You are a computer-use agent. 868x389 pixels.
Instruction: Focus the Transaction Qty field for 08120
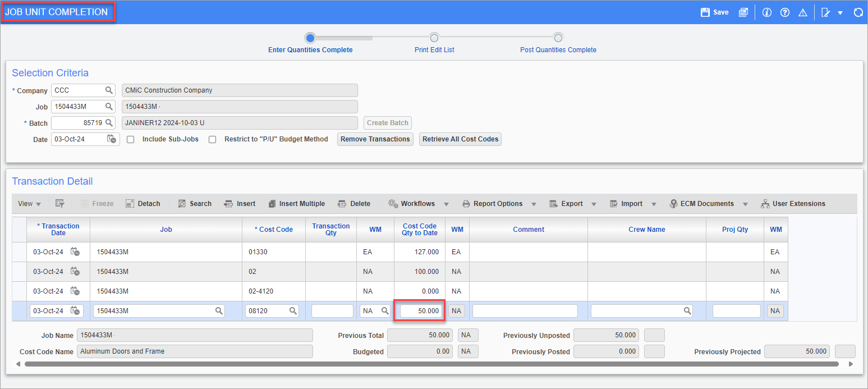[x=332, y=311]
